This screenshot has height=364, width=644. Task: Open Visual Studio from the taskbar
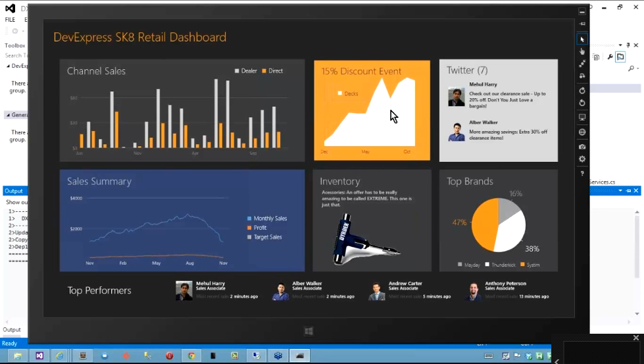(39, 356)
